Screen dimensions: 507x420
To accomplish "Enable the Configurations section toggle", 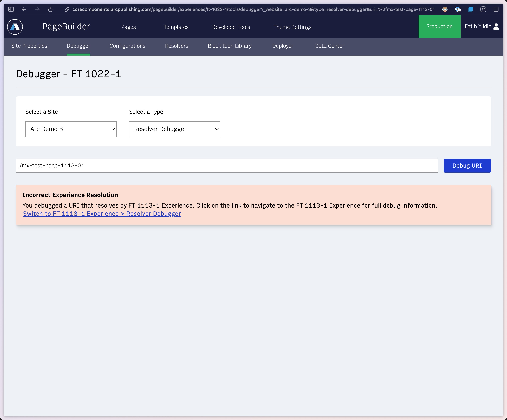I will [x=127, y=46].
